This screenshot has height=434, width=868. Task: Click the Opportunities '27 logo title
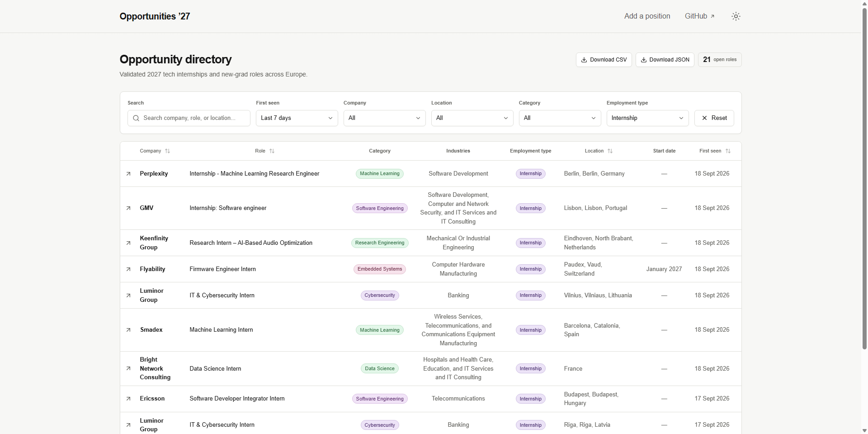(x=155, y=16)
